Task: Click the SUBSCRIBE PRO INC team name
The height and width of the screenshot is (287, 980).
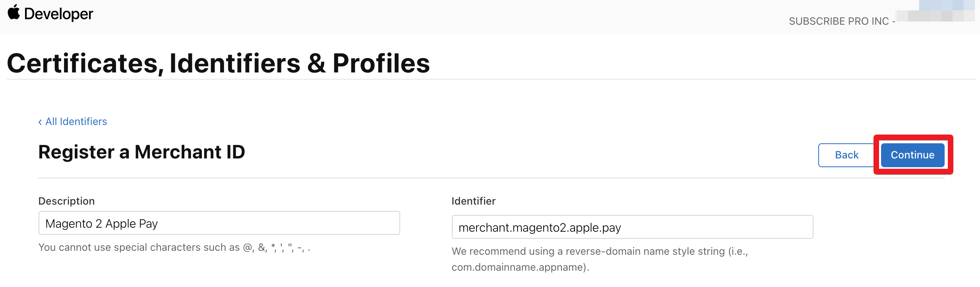Action: [x=839, y=21]
